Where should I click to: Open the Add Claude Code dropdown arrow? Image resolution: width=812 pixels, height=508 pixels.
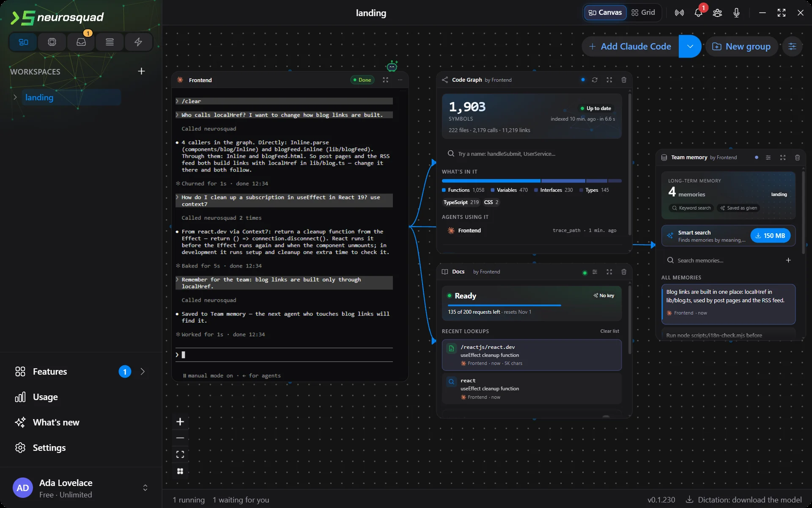click(x=690, y=47)
